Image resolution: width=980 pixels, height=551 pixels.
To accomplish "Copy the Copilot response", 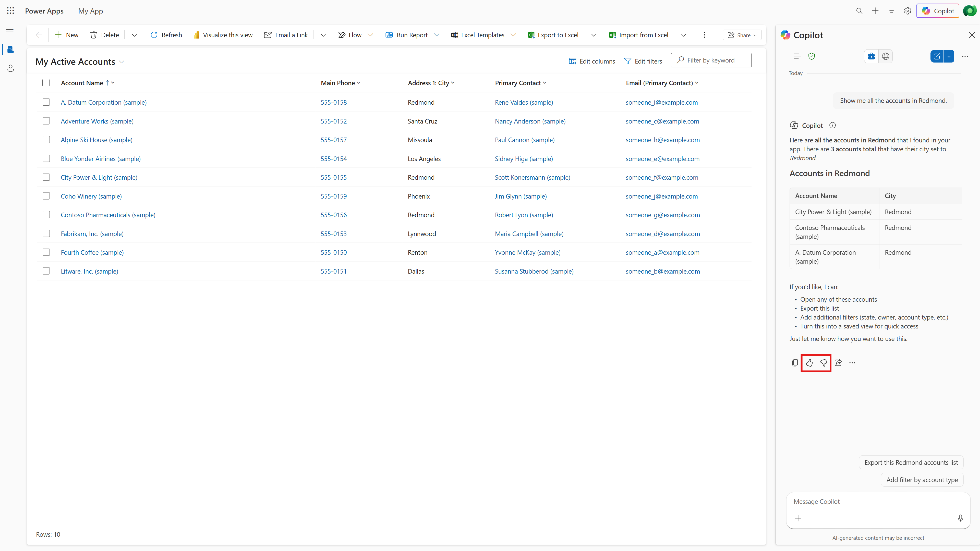I will [x=795, y=363].
